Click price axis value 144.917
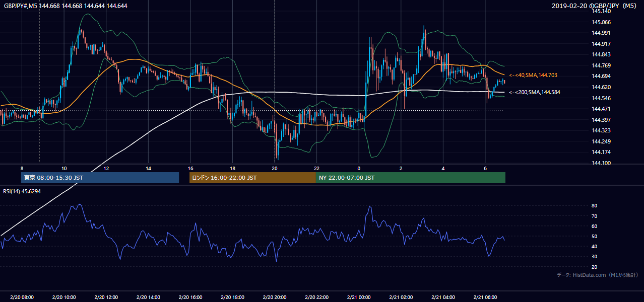644x302 pixels. click(601, 44)
